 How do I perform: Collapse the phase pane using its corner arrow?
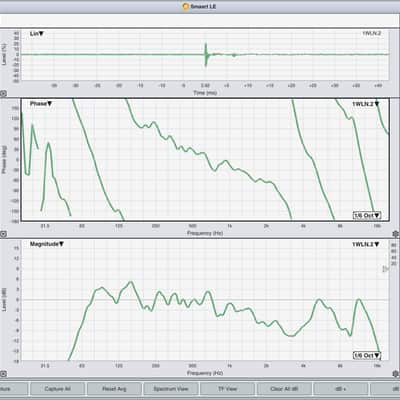coord(3,234)
